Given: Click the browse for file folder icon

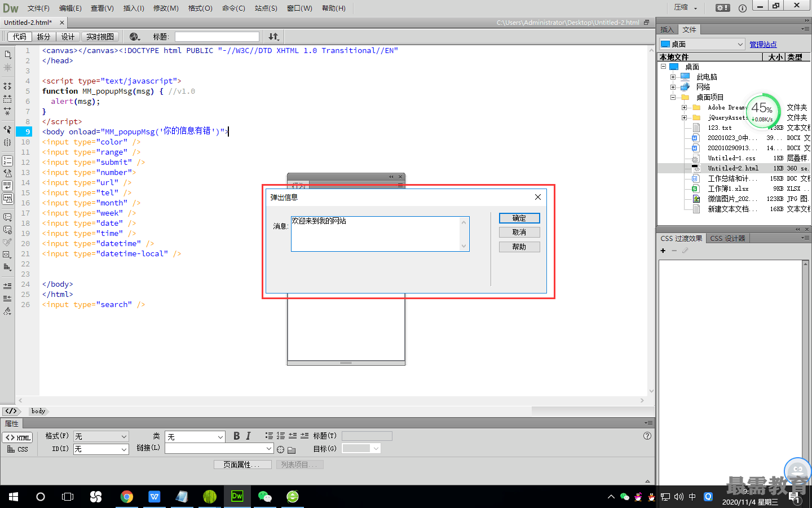Looking at the screenshot, I should click(x=292, y=450).
